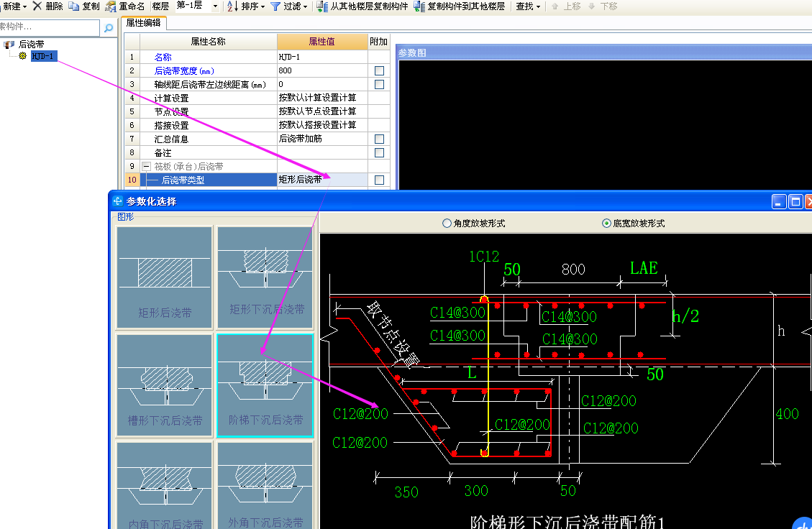This screenshot has width=812, height=529.
Task: Choose the 内角下沉后浇带 shape thumbnail
Action: point(165,486)
